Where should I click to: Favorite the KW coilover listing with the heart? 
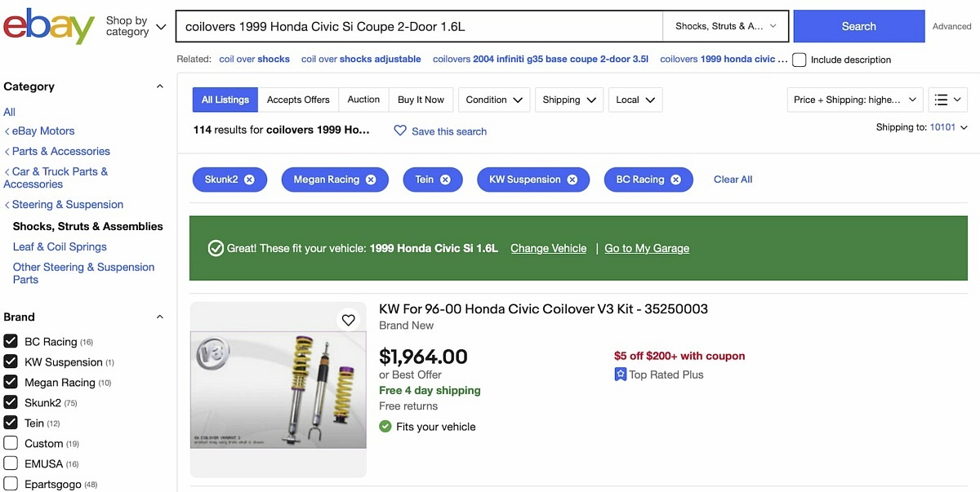click(x=348, y=319)
